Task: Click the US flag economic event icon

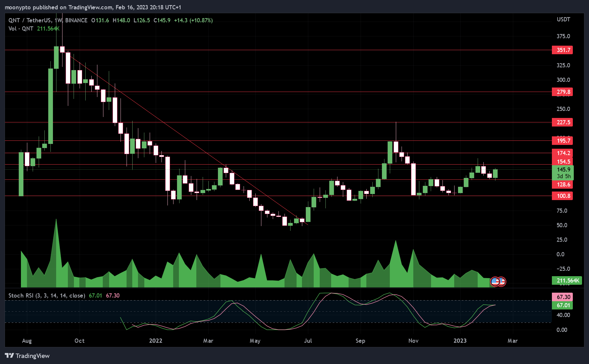Action: click(495, 281)
